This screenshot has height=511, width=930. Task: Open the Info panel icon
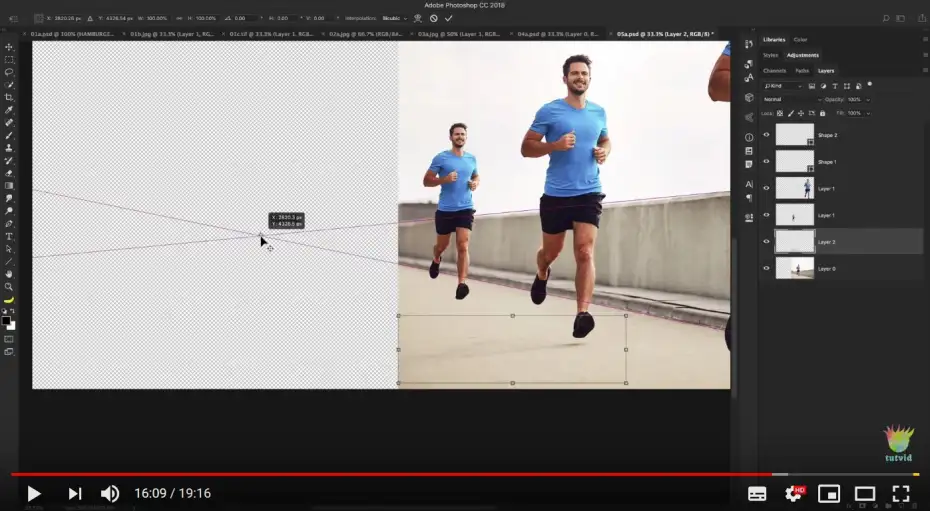749,138
